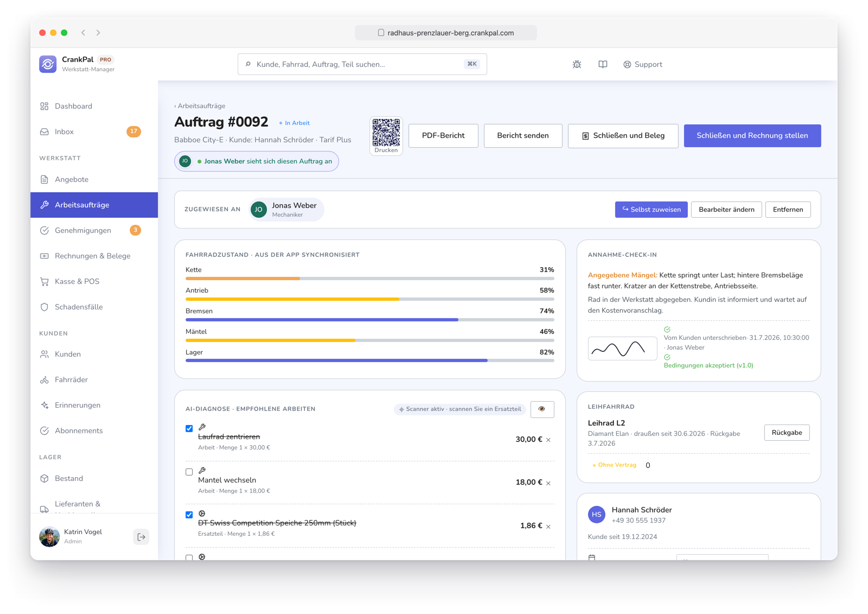The width and height of the screenshot is (868, 614).
Task: Click the Abonnements check icon
Action: click(x=44, y=431)
